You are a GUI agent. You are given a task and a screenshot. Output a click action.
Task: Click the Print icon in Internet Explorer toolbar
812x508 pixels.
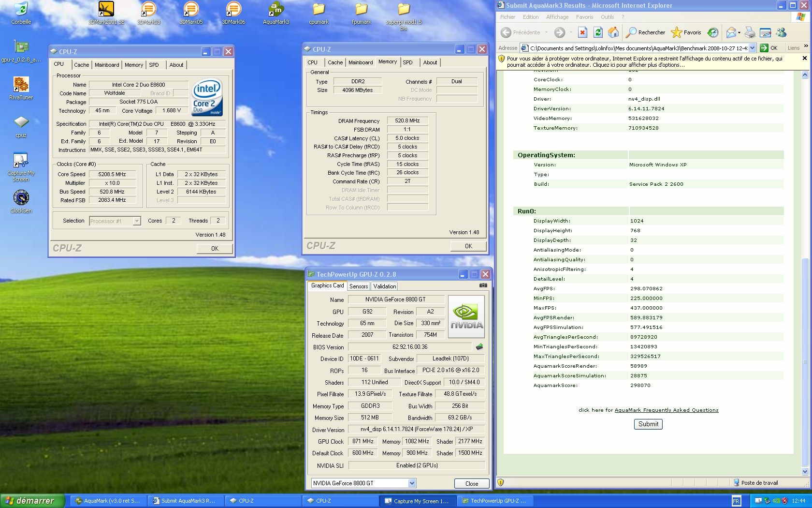750,32
